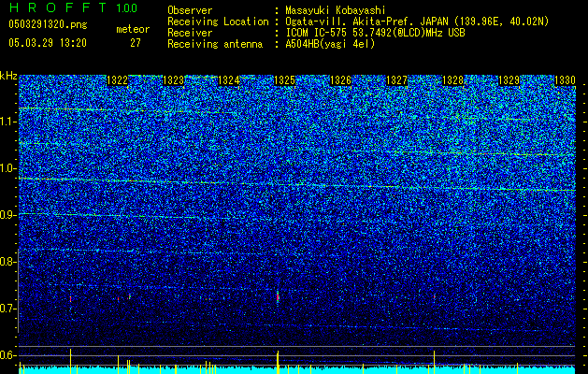Viewport: 588px width, 374px height.
Task: Click the 1330 time marker
Action: pos(565,80)
